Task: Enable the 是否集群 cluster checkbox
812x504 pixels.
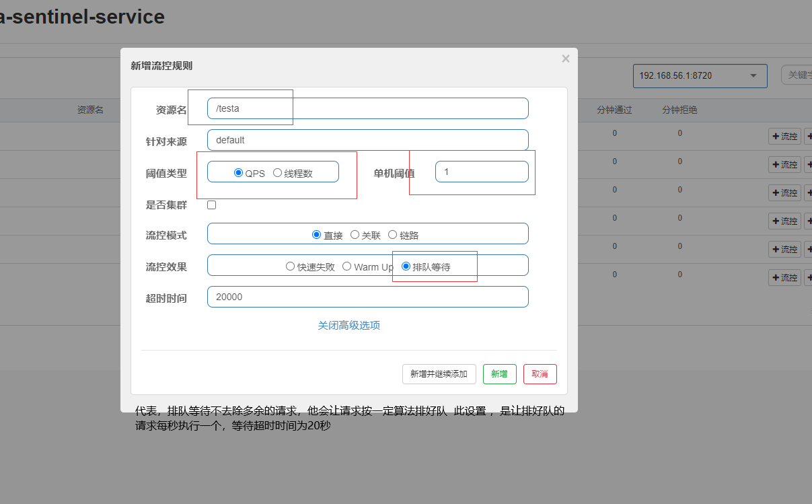Action: [x=211, y=205]
